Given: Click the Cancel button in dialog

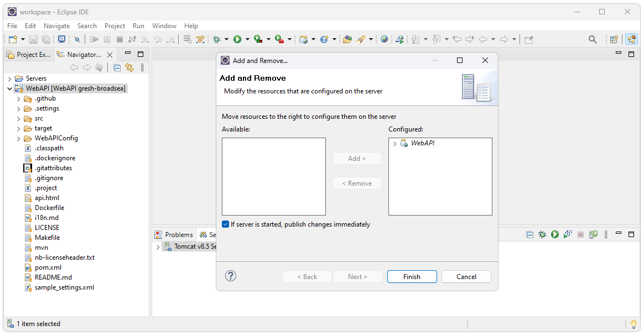Looking at the screenshot, I should tap(466, 276).
